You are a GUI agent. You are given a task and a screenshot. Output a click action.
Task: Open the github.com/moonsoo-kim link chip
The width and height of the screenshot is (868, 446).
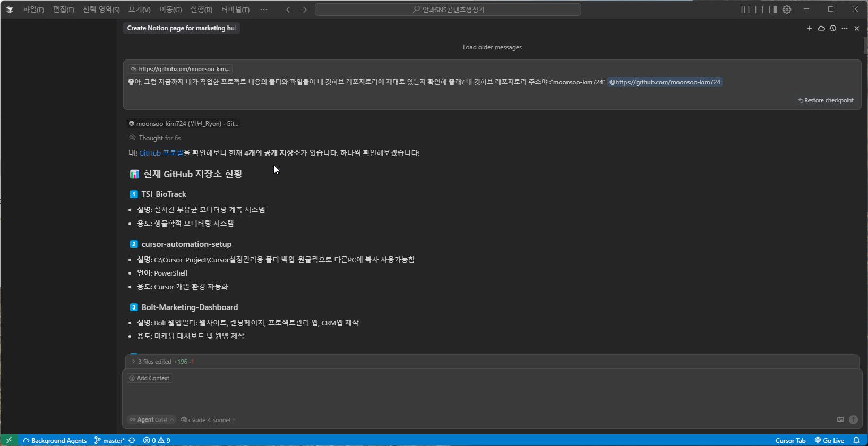click(x=181, y=69)
